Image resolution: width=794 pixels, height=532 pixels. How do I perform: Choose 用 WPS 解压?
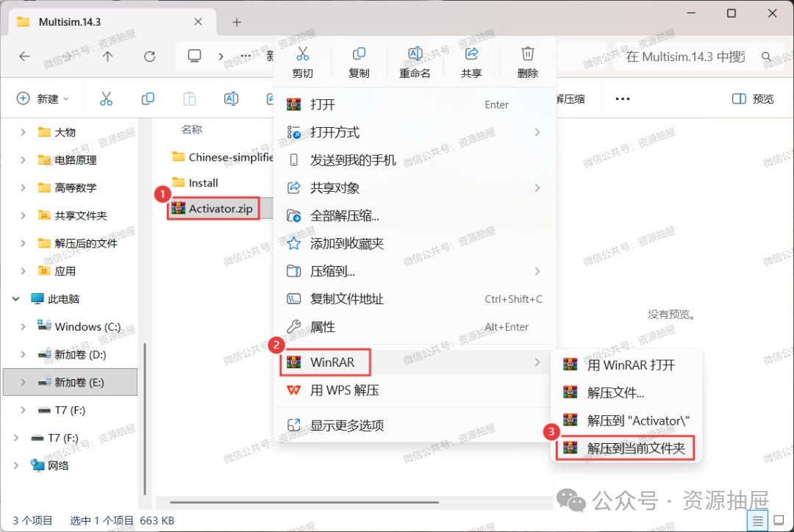[415, 390]
